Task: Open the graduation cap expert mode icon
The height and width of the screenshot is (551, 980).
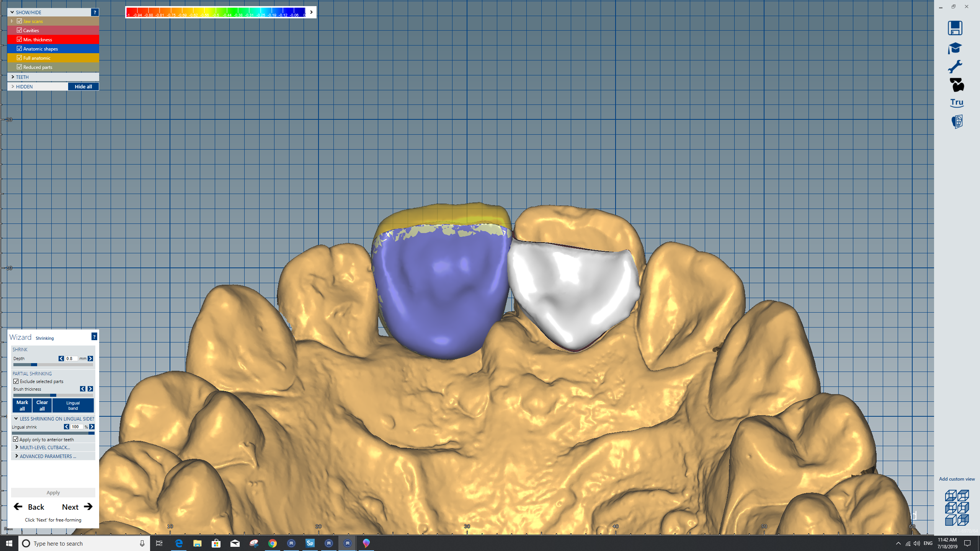Action: point(955,48)
